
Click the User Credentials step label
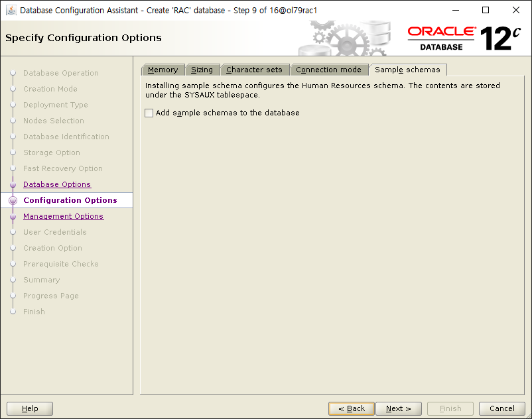click(x=55, y=232)
